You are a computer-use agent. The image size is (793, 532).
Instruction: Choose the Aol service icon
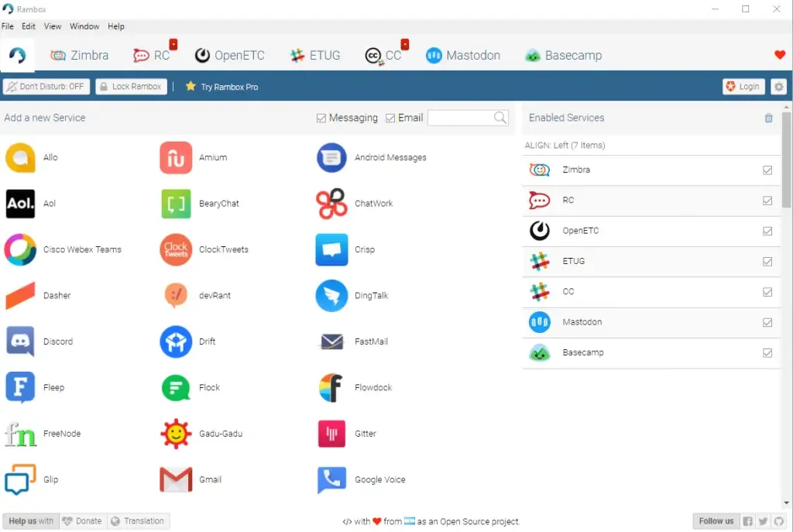[20, 204]
